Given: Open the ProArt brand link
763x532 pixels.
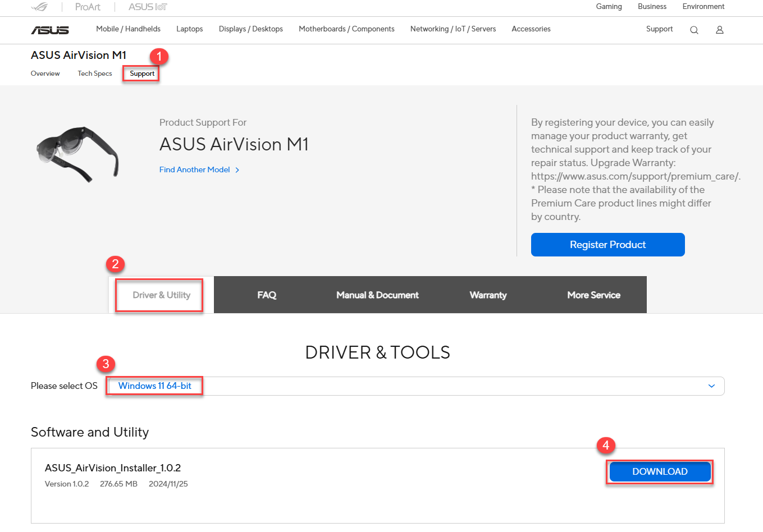Looking at the screenshot, I should coord(88,7).
